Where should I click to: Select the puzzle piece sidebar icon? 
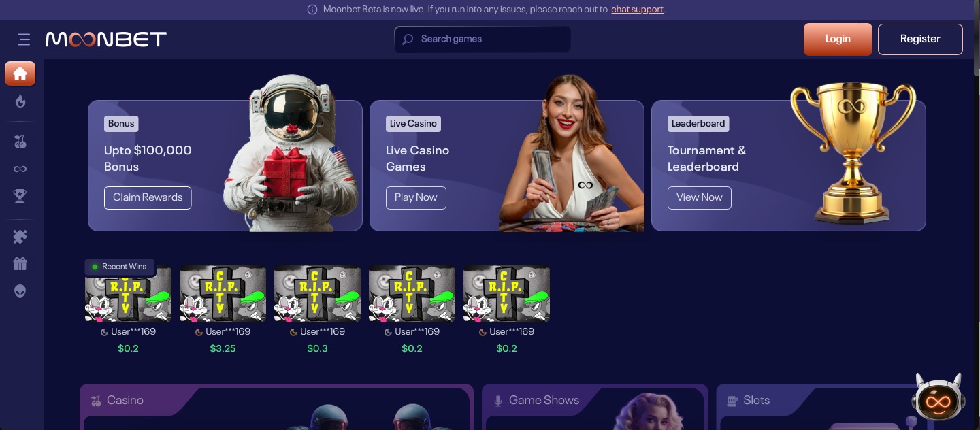click(x=20, y=237)
